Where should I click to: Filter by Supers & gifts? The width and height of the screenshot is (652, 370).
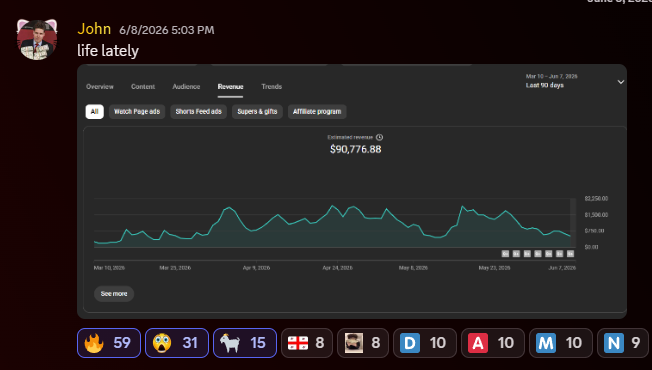coord(257,111)
